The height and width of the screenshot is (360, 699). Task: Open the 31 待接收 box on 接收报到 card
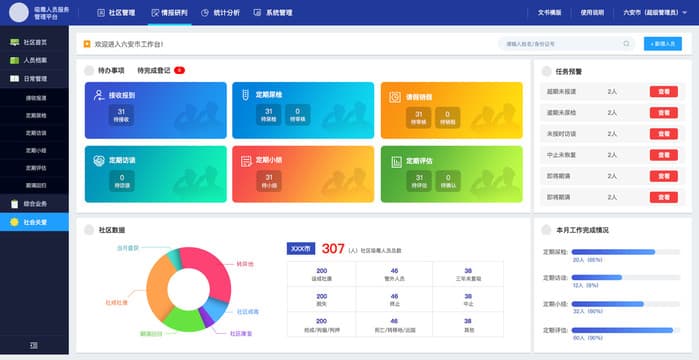coord(121,115)
